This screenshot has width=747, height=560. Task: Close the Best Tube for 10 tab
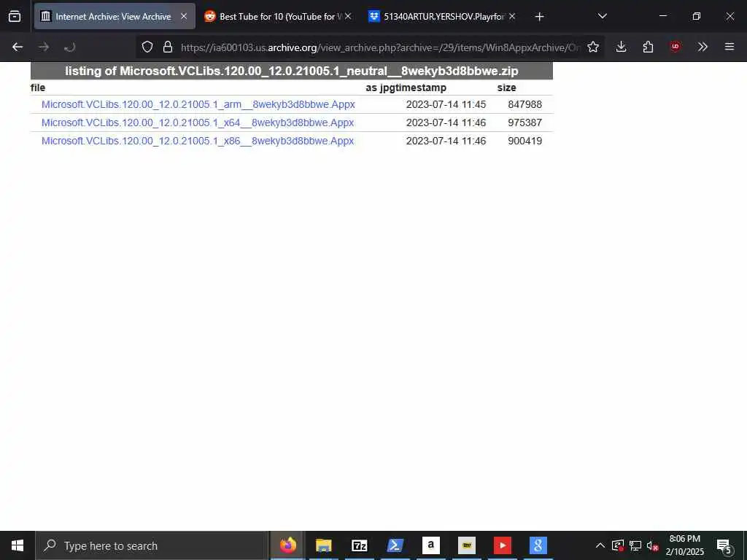348,17
